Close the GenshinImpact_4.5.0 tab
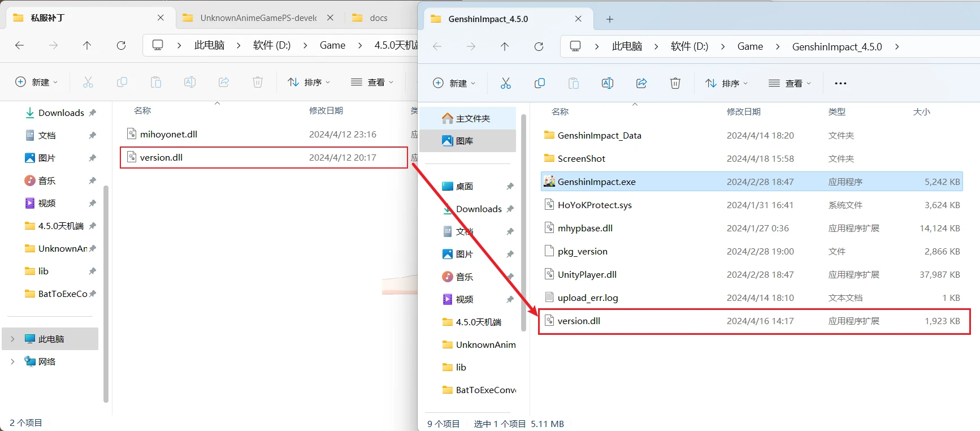980x431 pixels. point(578,19)
